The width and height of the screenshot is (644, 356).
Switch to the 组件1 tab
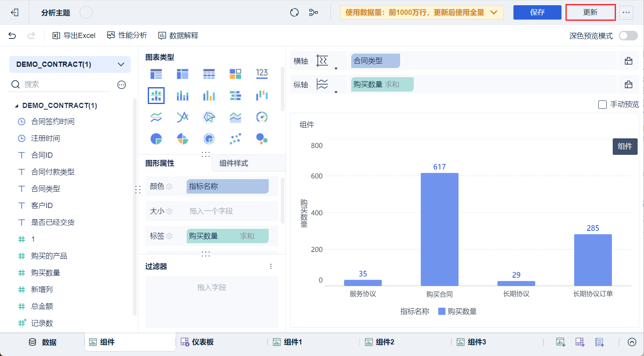pos(288,342)
